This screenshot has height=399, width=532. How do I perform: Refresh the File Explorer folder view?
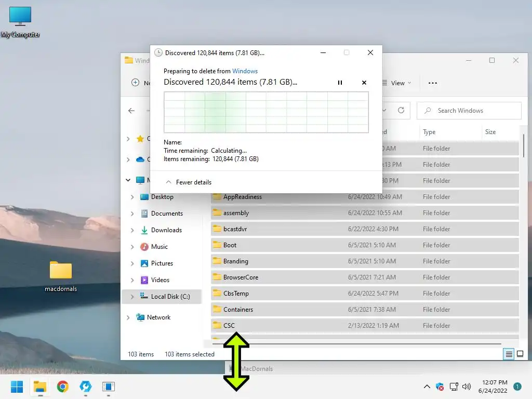coord(401,110)
